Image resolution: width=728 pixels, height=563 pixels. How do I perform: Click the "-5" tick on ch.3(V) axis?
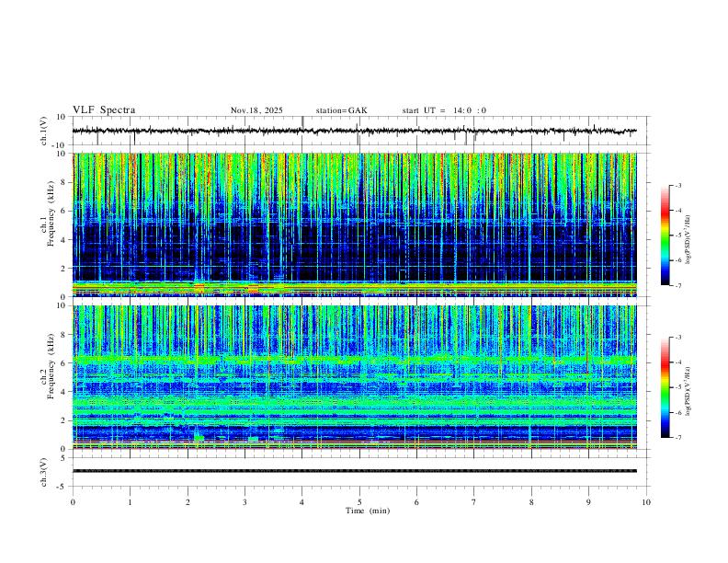click(63, 487)
